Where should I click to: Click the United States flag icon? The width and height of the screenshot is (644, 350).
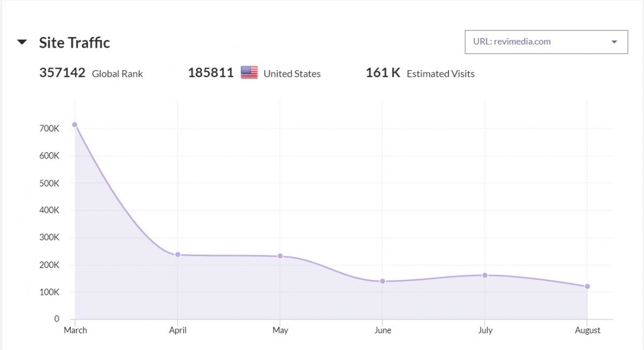click(x=249, y=73)
